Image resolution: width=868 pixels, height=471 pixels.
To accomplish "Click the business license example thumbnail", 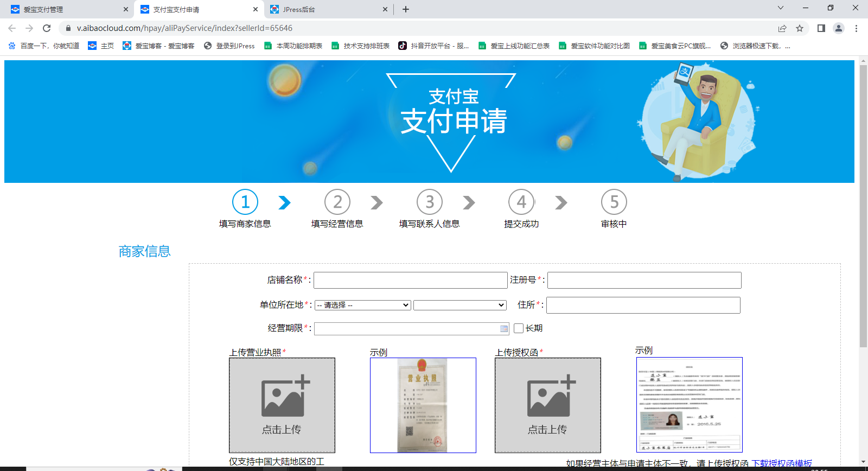I will (423, 405).
